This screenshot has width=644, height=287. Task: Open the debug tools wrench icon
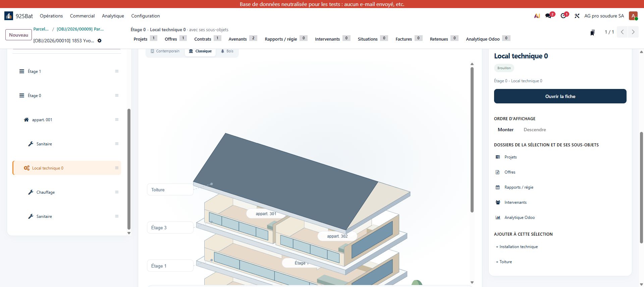577,16
